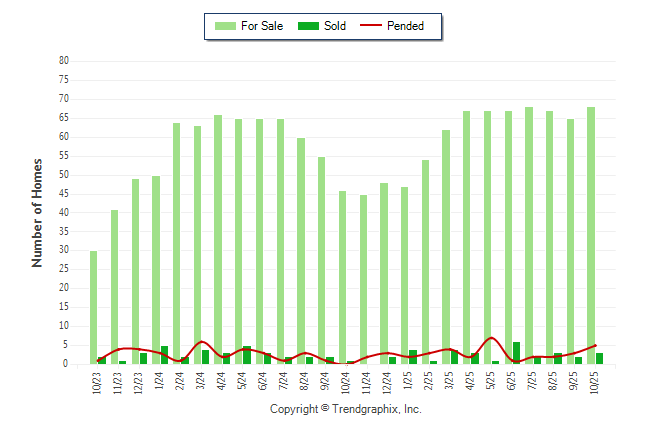Toggle the Pended legend label
Image resolution: width=646 pixels, height=434 pixels.
click(405, 26)
